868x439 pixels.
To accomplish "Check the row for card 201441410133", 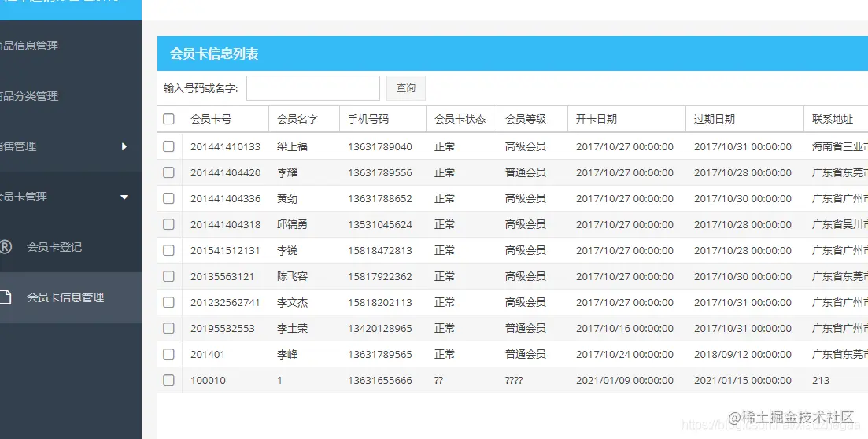I will point(169,146).
